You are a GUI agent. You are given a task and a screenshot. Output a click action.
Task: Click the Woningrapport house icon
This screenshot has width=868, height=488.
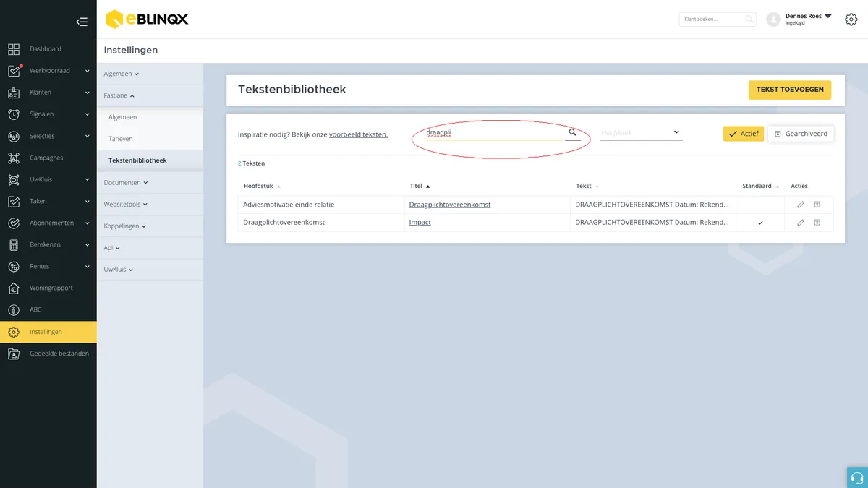coord(14,288)
